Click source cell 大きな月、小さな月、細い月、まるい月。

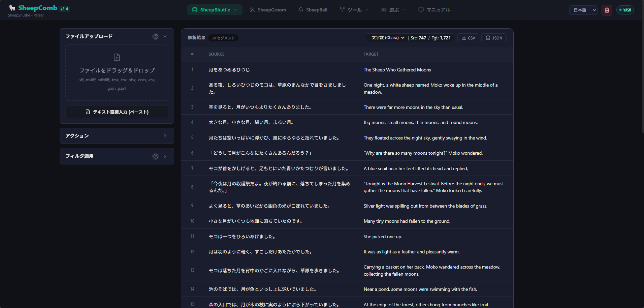[252, 122]
